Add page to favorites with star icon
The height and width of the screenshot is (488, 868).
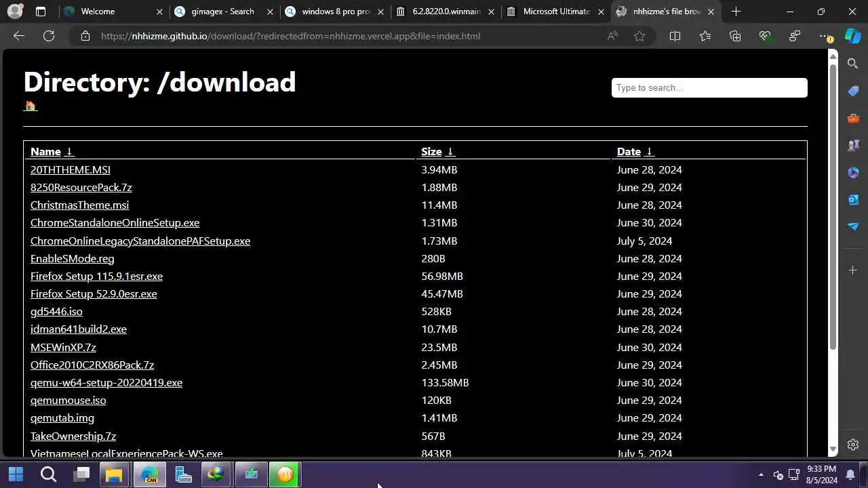(639, 36)
